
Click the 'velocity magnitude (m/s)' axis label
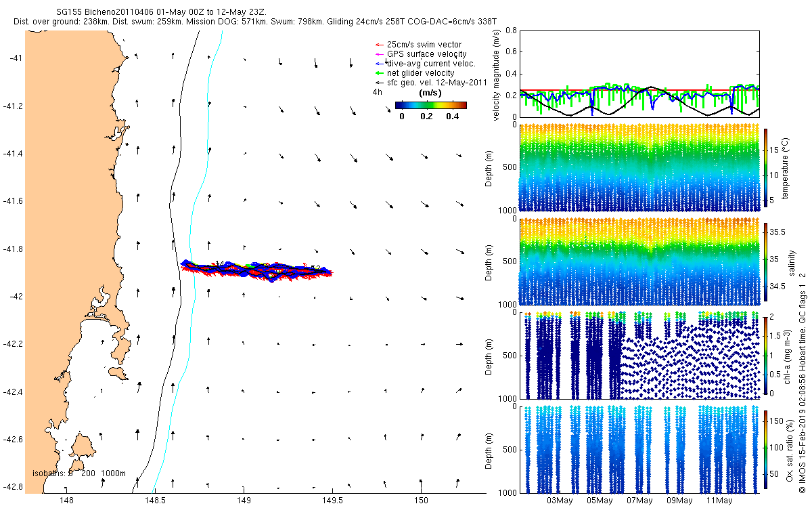click(x=497, y=75)
